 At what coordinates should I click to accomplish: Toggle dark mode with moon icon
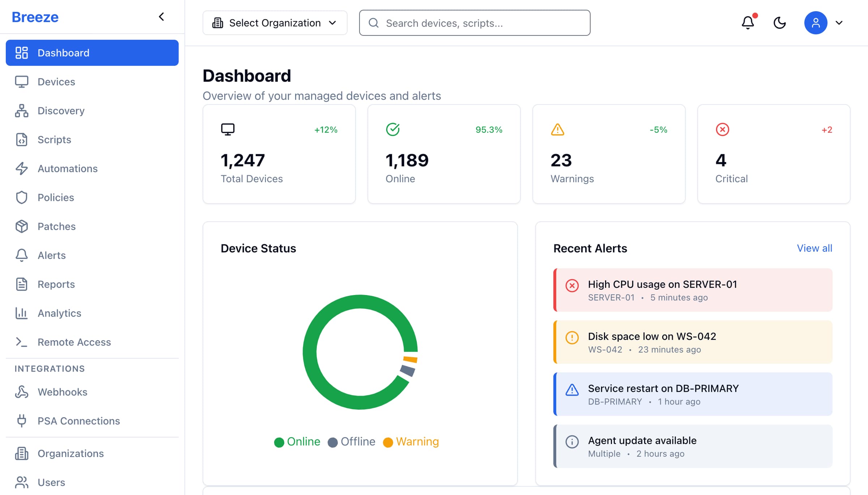779,23
